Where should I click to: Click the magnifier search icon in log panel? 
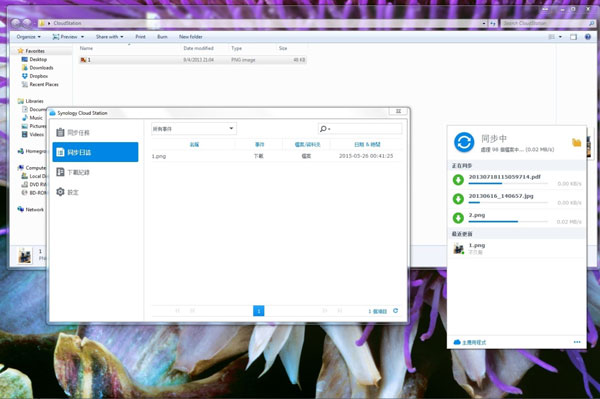point(323,129)
